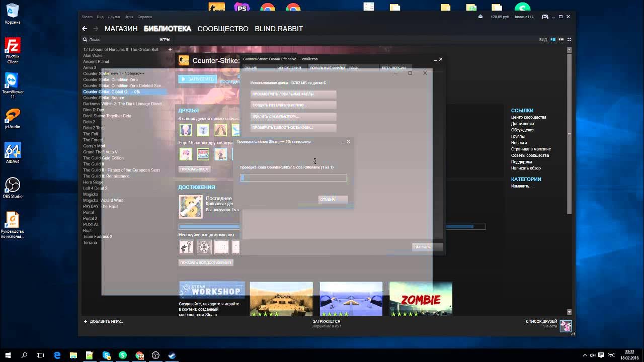
Task: Click the Steam forward navigation arrow
Action: (96, 29)
